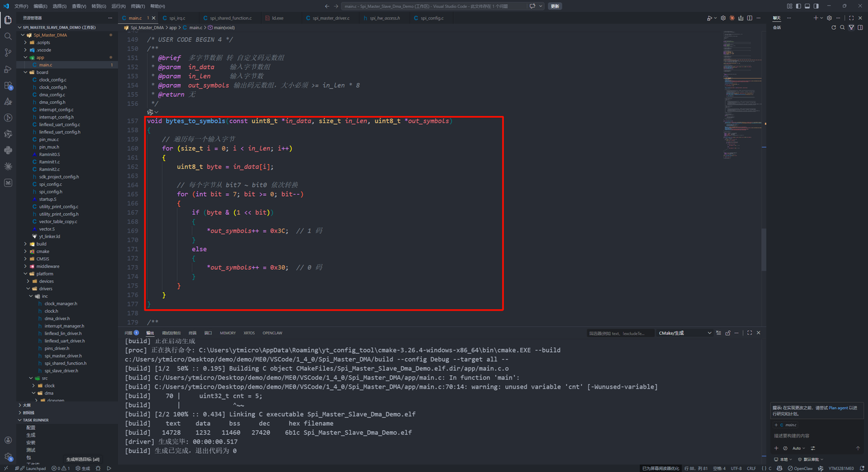Open Run and Debug view
This screenshot has width=868, height=472.
click(x=8, y=69)
